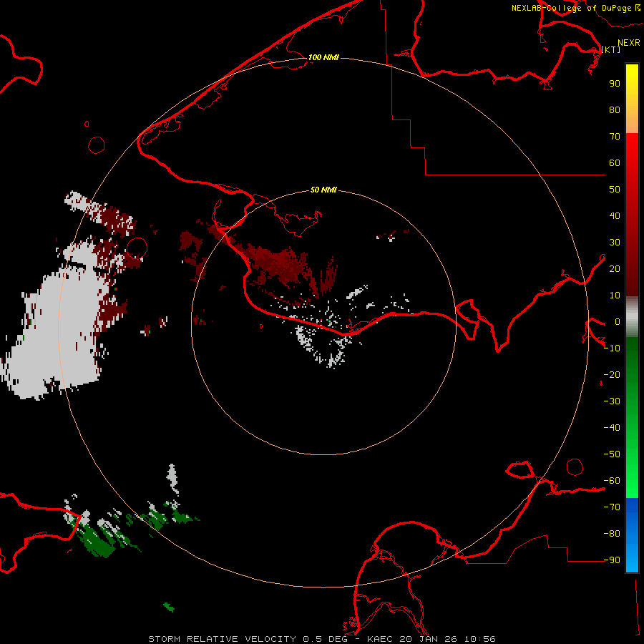Click the "NEXR" label above the color scale
This screenshot has width=644, height=644.
click(x=629, y=43)
